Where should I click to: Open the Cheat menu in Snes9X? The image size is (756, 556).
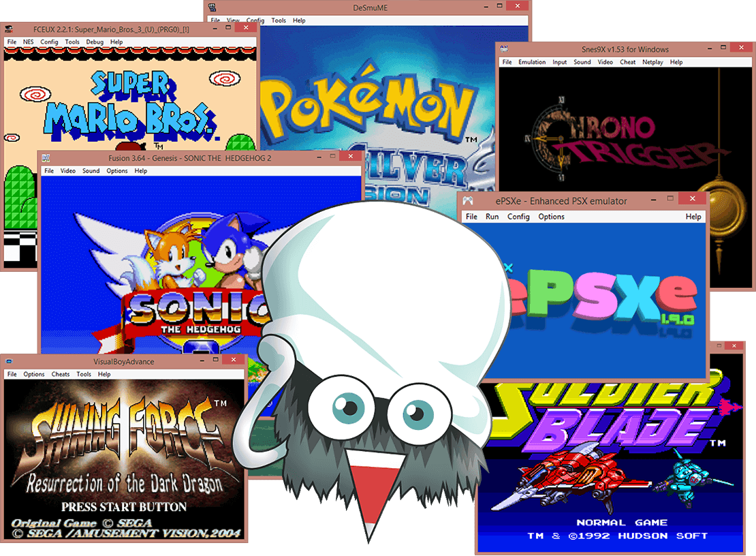click(x=627, y=62)
